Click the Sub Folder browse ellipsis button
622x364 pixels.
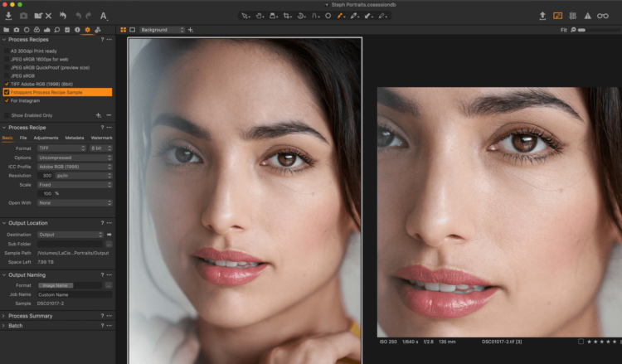(109, 245)
